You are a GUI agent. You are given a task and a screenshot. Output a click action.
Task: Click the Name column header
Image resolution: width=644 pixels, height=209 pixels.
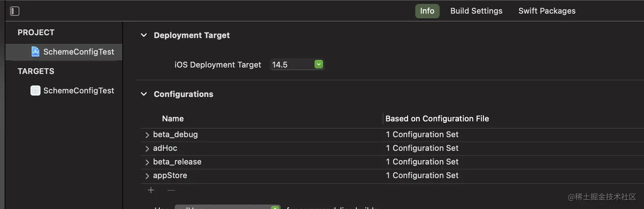pos(173,119)
